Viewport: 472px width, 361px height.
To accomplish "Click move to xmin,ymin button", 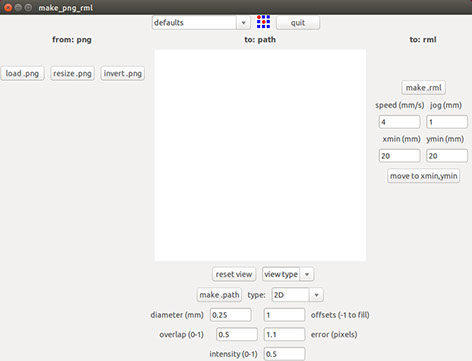I will click(x=424, y=176).
